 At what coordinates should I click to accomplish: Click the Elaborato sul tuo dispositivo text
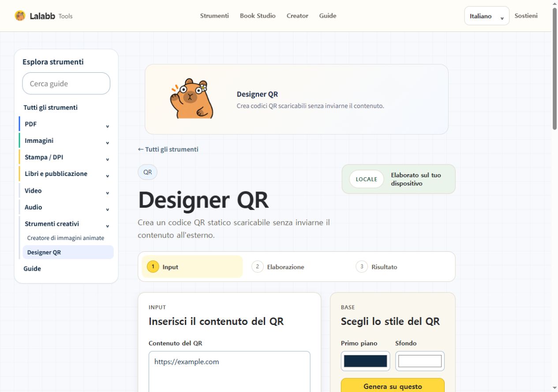point(416,179)
